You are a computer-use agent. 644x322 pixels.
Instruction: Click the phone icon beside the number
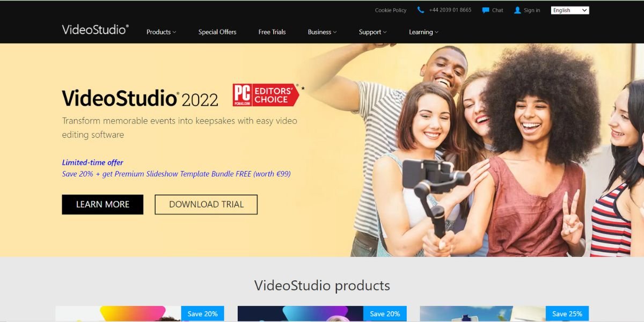pyautogui.click(x=421, y=10)
